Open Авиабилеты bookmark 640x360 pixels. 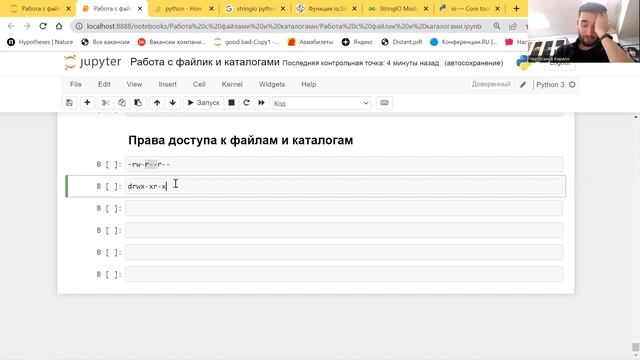click(311, 42)
